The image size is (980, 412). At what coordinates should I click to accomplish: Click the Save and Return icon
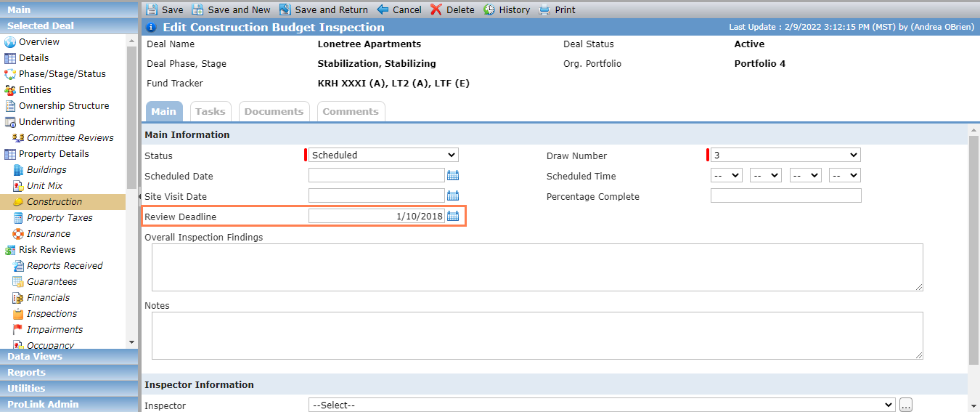point(285,9)
